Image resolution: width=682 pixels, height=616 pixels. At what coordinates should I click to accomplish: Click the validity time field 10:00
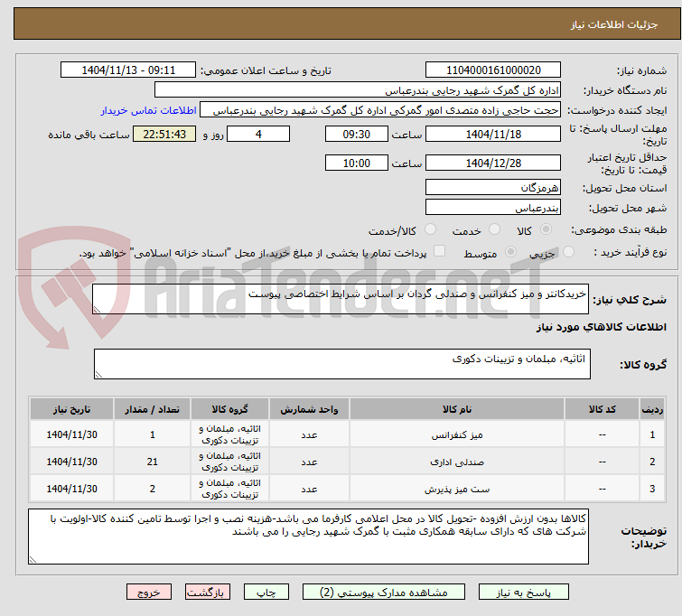(356, 163)
